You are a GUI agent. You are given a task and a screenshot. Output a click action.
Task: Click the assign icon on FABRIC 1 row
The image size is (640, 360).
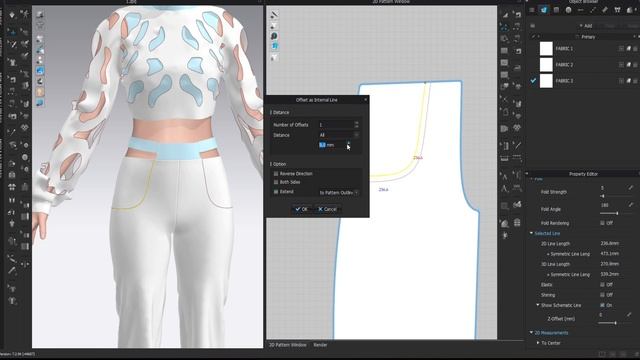tap(629, 49)
